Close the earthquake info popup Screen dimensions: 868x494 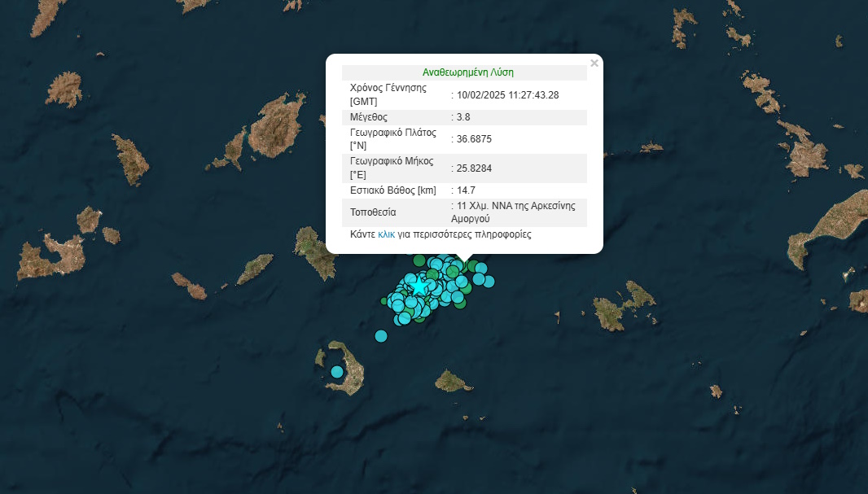(594, 63)
